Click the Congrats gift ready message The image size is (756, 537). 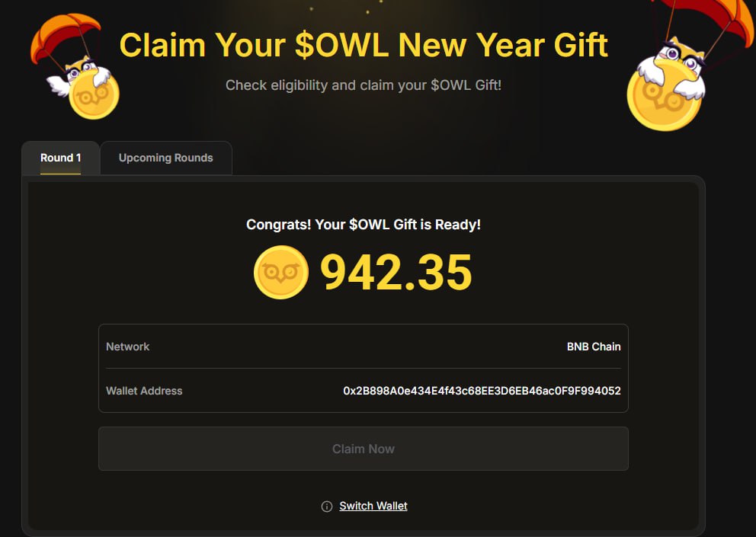pos(364,225)
